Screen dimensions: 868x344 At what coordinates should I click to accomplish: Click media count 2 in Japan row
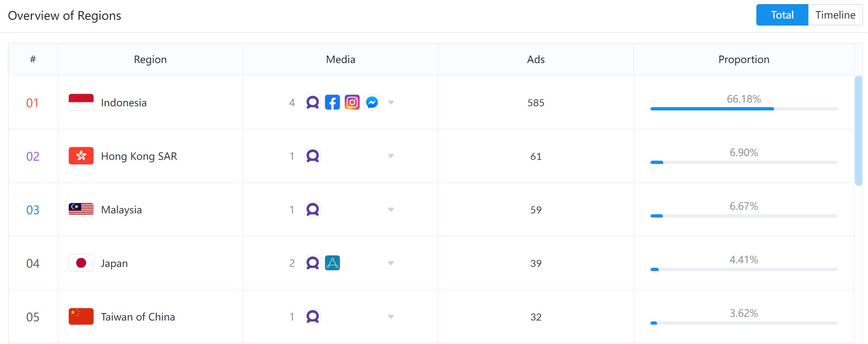pyautogui.click(x=292, y=263)
